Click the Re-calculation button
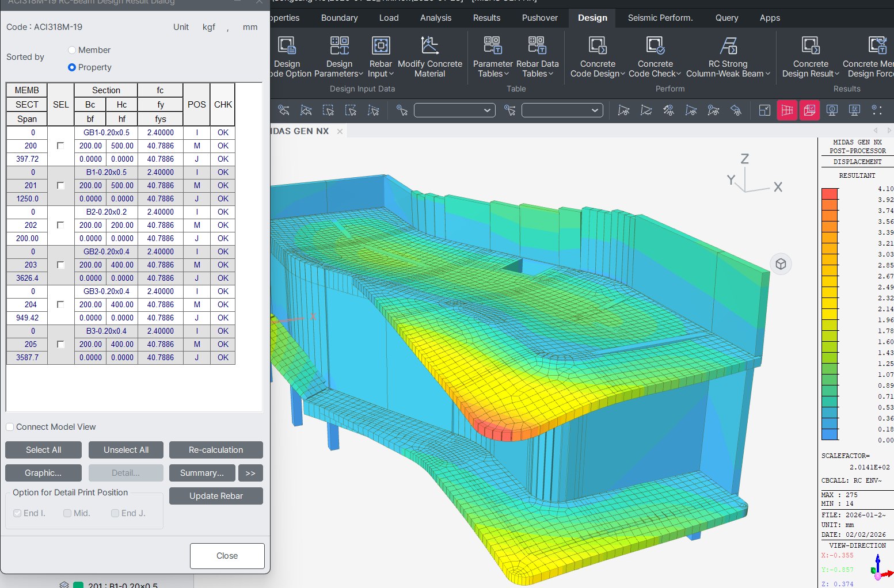Viewport: 894px width, 588px height. point(216,450)
